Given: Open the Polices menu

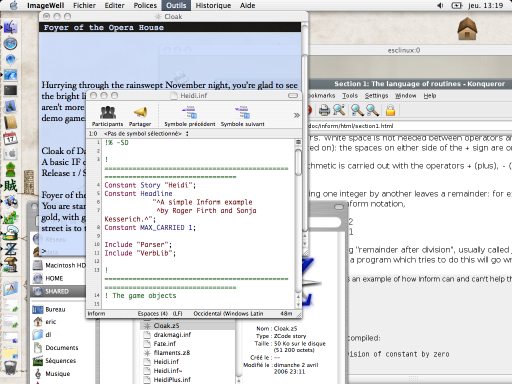Looking at the screenshot, I should (x=145, y=5).
